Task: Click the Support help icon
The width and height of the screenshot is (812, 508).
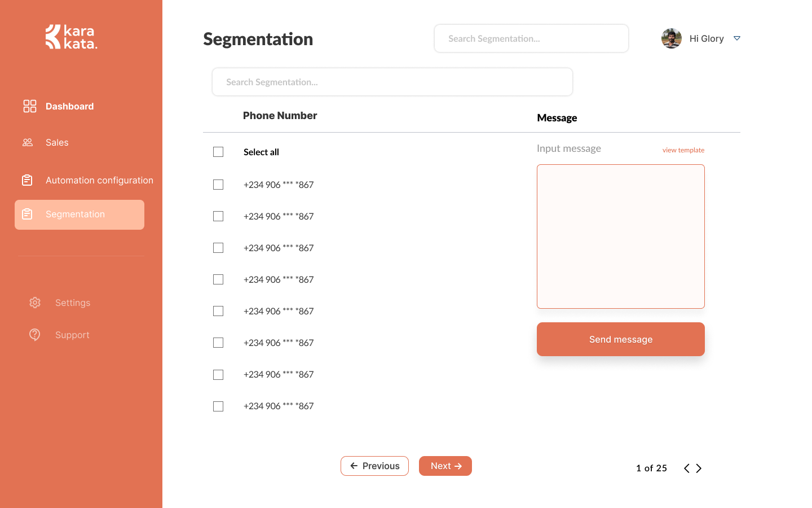Action: (34, 335)
